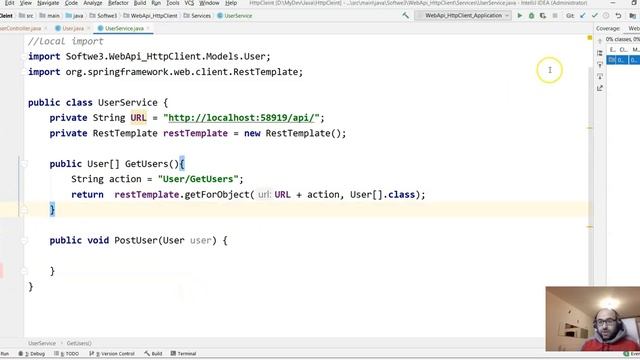This screenshot has width=640, height=360.
Task: Open the Version Control tool window
Action: tap(112, 353)
